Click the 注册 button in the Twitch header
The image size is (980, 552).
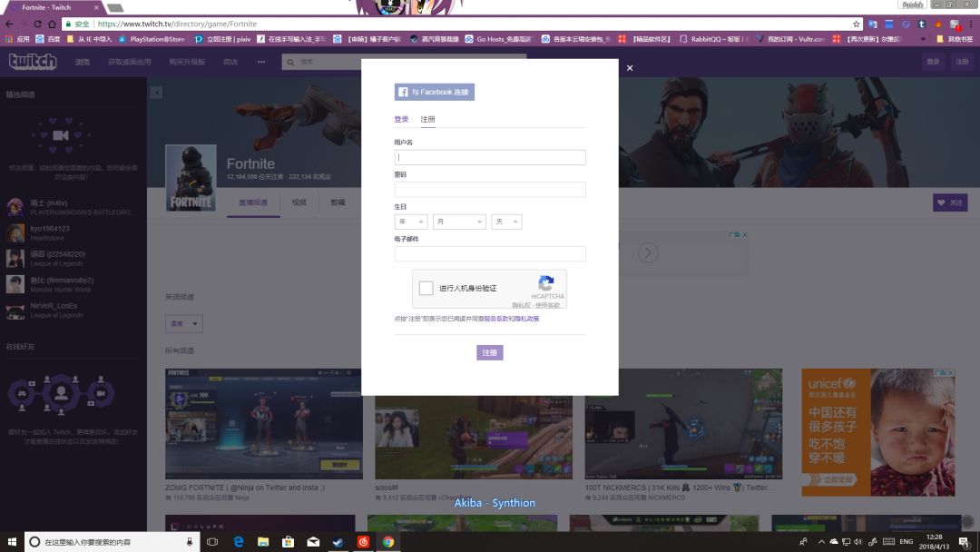962,62
